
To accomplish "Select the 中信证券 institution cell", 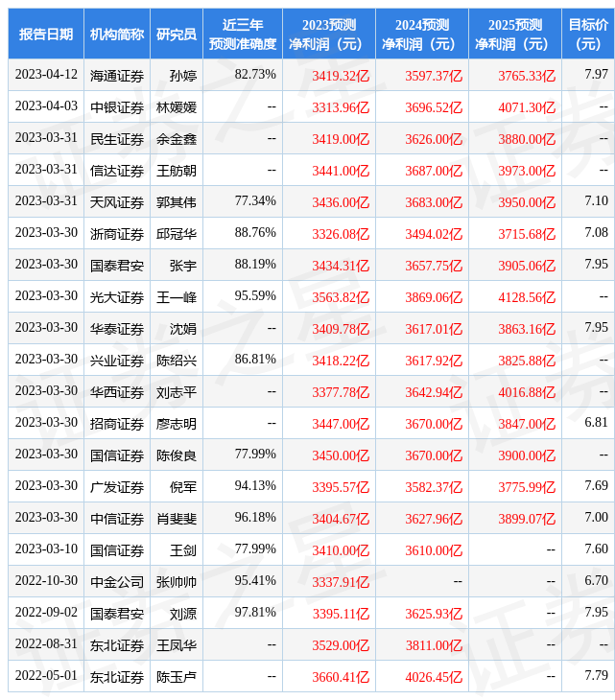I will pyautogui.click(x=117, y=519).
